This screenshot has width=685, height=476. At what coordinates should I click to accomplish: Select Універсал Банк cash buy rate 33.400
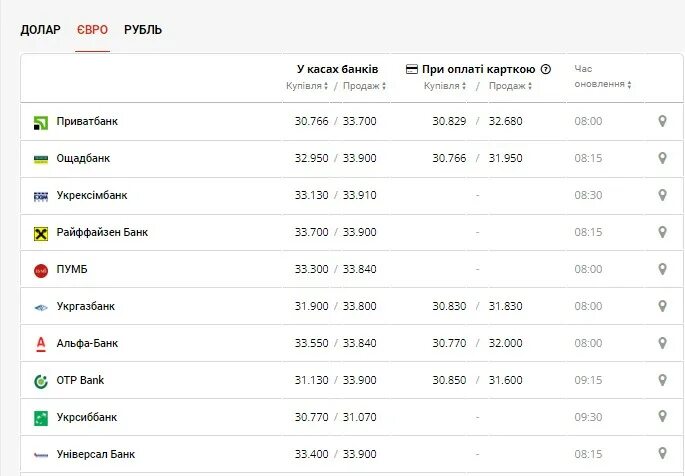pyautogui.click(x=311, y=454)
